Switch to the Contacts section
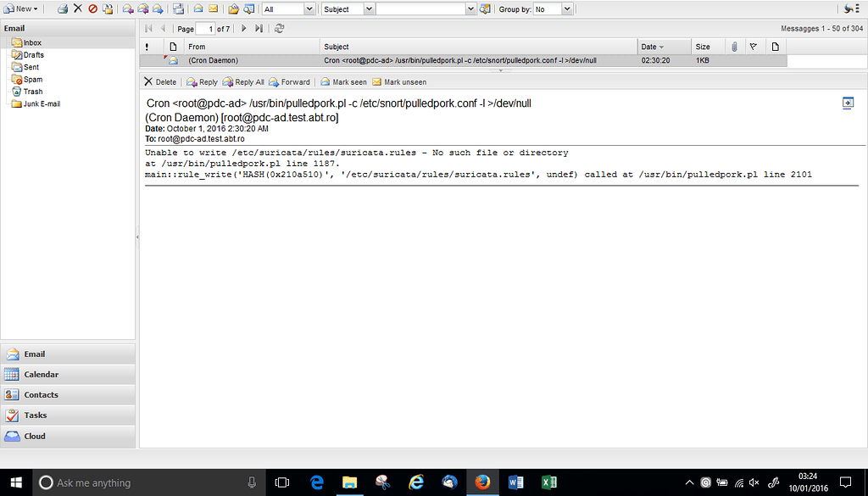The image size is (868, 496). 68,395
